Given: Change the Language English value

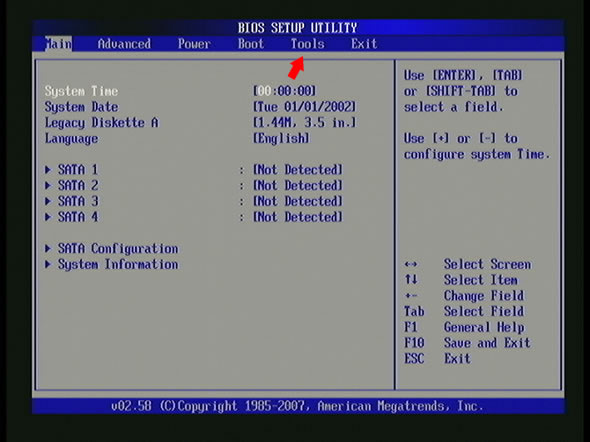Looking at the screenshot, I should [281, 138].
